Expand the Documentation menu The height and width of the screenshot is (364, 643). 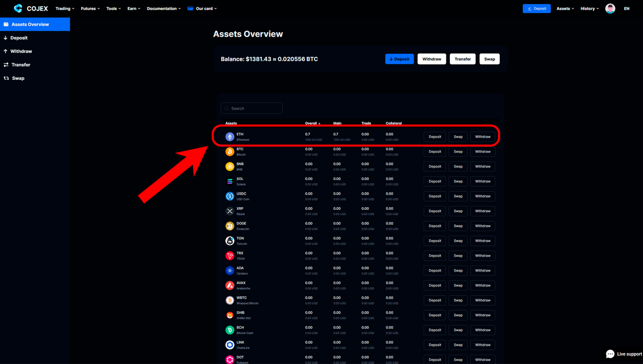(164, 9)
